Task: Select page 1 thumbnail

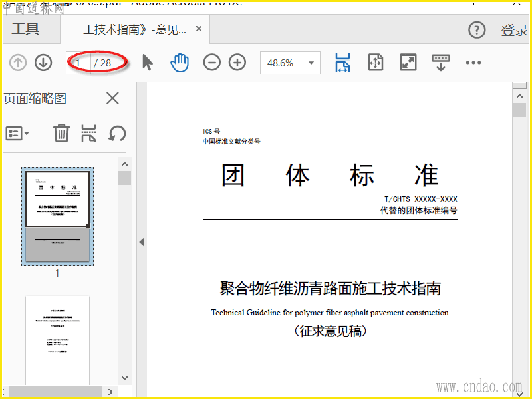Action: pos(57,217)
